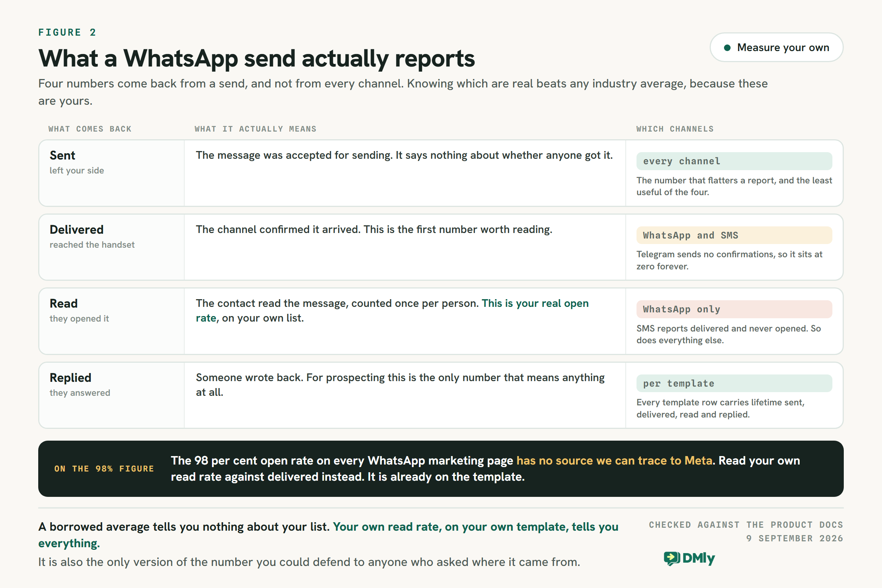Click the 'Delivered' row heading
Viewport: 882px width, 588px height.
point(76,229)
